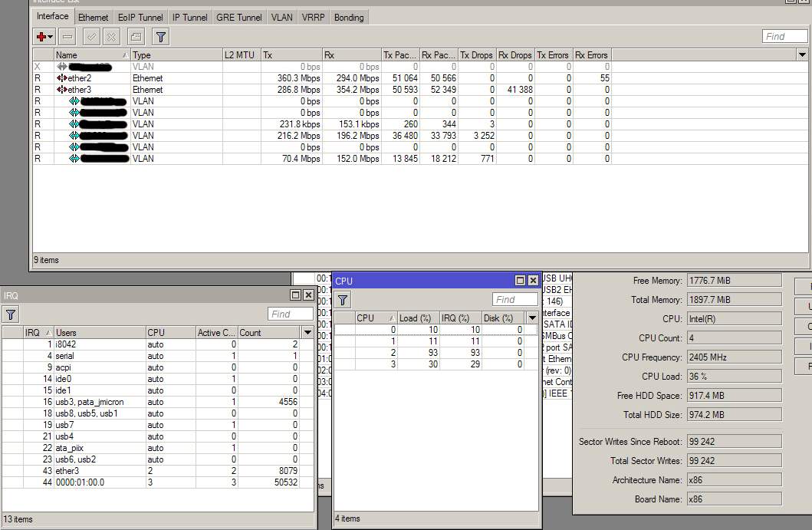Open the EoIP Tunnel tab
Viewport: 812px width, 530px height.
[140, 17]
